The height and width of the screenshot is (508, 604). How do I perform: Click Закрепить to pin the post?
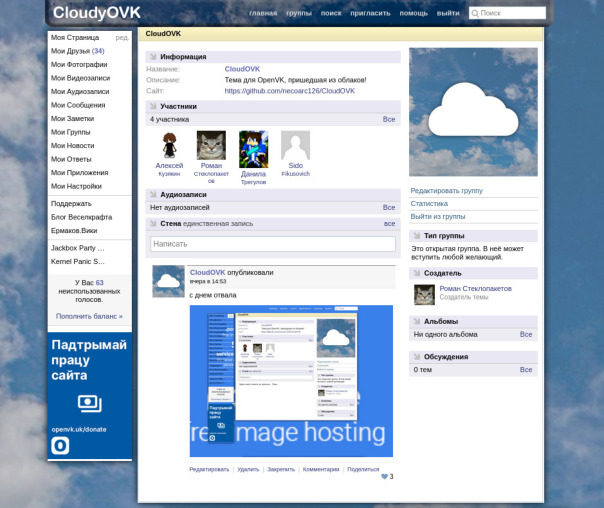pyautogui.click(x=281, y=469)
